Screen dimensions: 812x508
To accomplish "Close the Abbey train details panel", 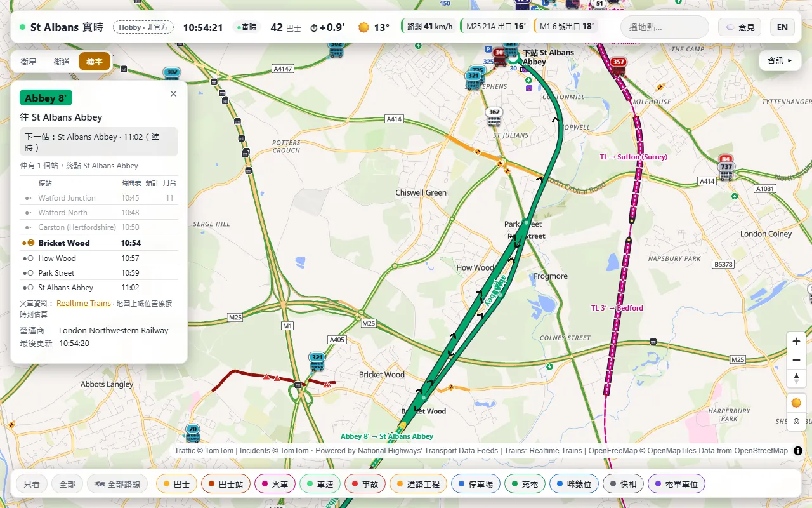I will click(x=173, y=93).
